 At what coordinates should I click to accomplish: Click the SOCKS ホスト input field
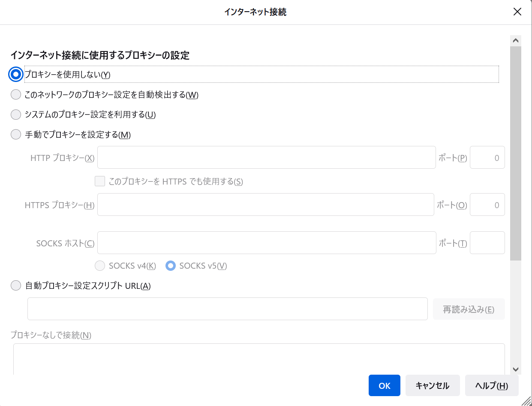tap(266, 242)
